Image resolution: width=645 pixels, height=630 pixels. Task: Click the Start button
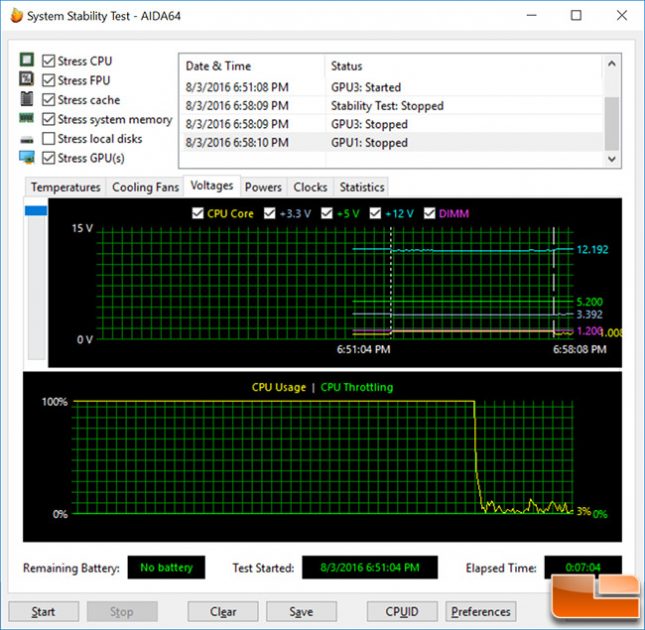43,611
